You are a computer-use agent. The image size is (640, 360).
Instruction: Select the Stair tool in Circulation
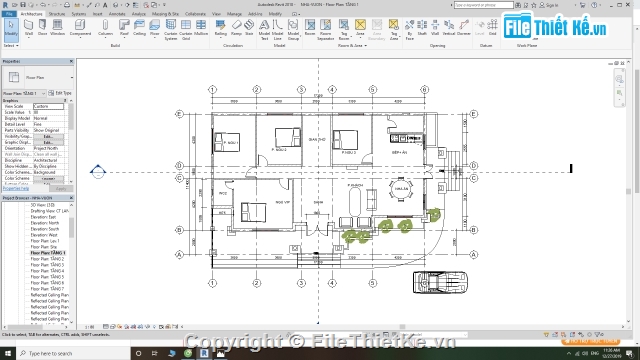(x=249, y=28)
